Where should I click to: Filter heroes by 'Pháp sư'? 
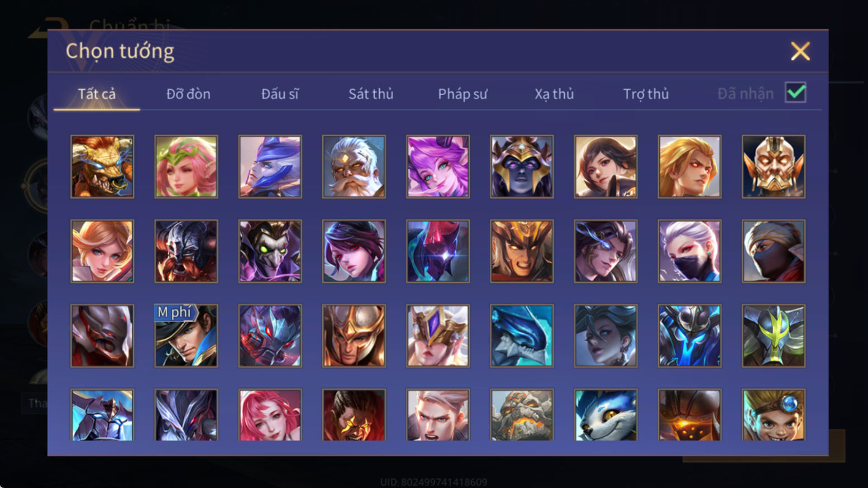tap(462, 94)
